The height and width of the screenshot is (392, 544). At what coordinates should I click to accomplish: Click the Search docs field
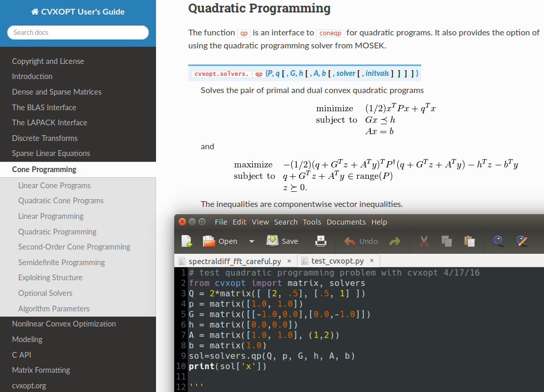[x=78, y=32]
